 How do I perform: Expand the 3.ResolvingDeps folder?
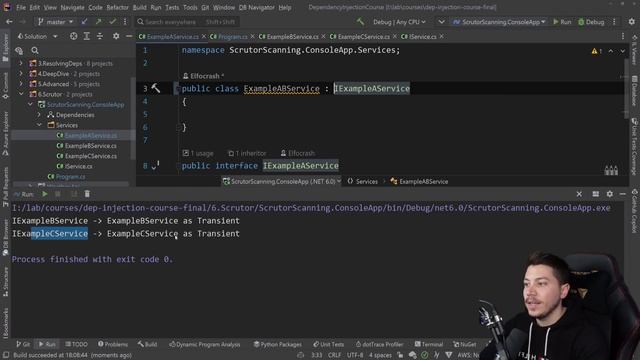click(x=21, y=63)
